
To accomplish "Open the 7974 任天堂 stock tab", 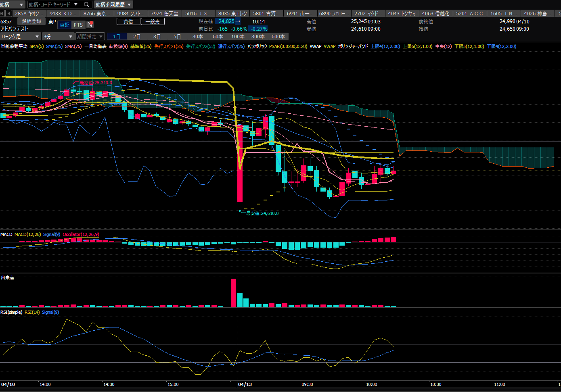I will tap(164, 13).
